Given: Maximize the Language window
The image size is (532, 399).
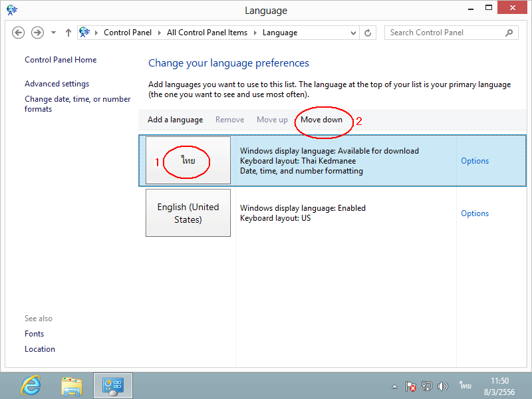Looking at the screenshot, I should tap(489, 8).
